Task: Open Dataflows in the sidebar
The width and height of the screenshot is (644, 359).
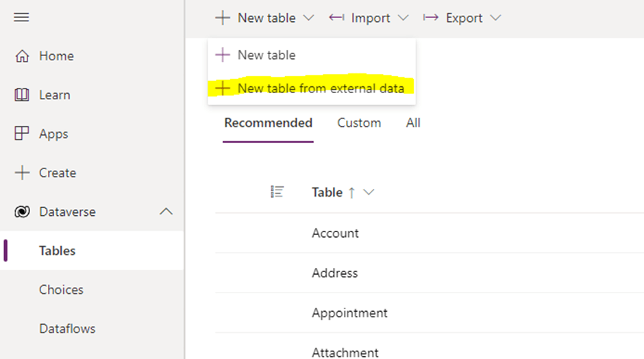Action: point(66,329)
